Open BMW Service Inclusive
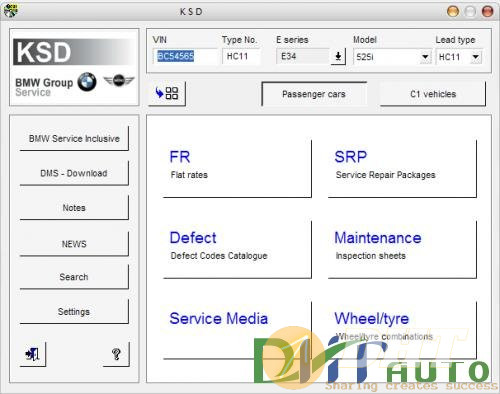 [x=74, y=139]
